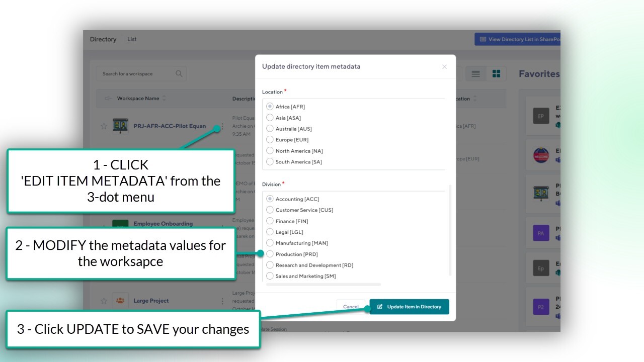644x362 pixels.
Task: Click Update Item in Directory button
Action: coord(410,307)
